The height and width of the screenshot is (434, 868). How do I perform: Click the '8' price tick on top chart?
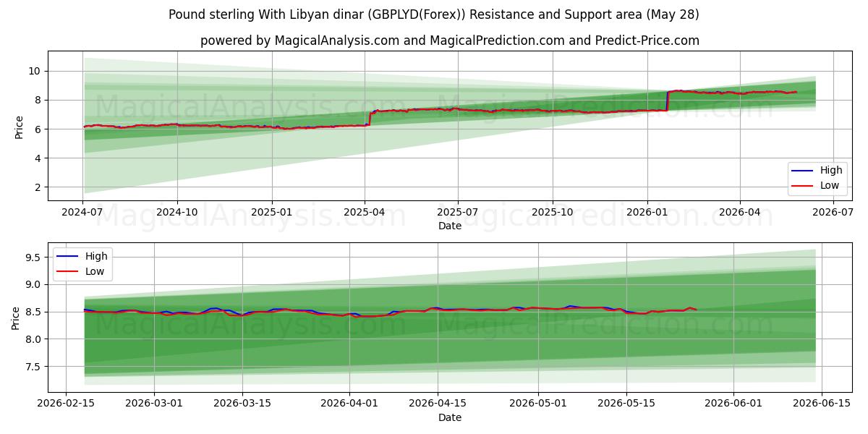pos(38,100)
